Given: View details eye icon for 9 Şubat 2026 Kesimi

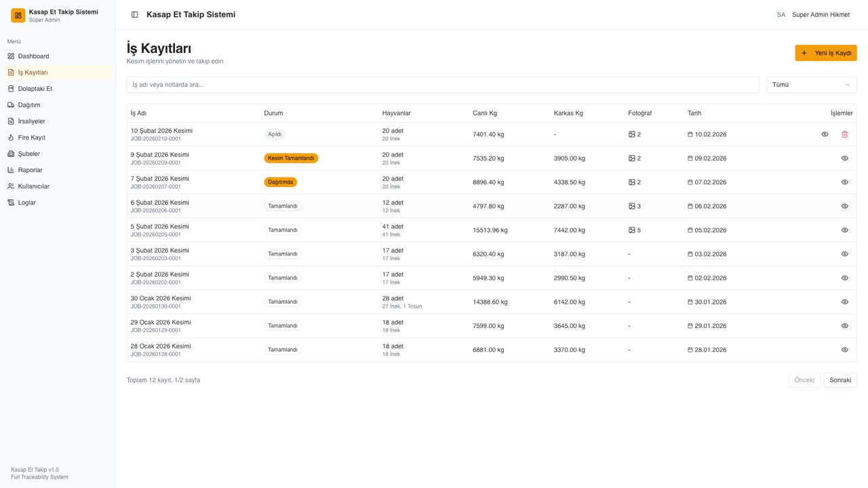Looking at the screenshot, I should (x=844, y=158).
